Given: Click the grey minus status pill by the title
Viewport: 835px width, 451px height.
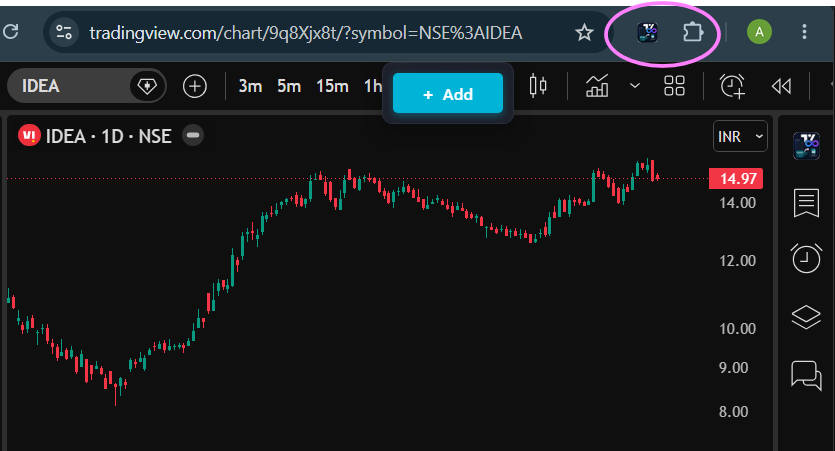Looking at the screenshot, I should [x=193, y=135].
